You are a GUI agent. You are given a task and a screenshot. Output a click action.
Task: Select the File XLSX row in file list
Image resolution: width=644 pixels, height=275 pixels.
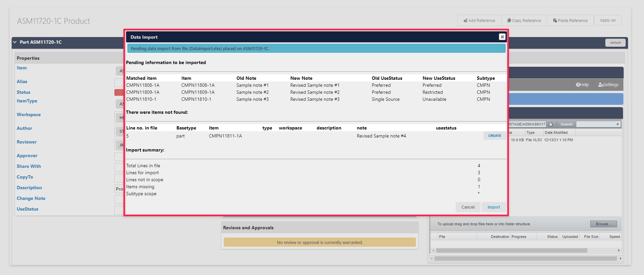[565, 140]
